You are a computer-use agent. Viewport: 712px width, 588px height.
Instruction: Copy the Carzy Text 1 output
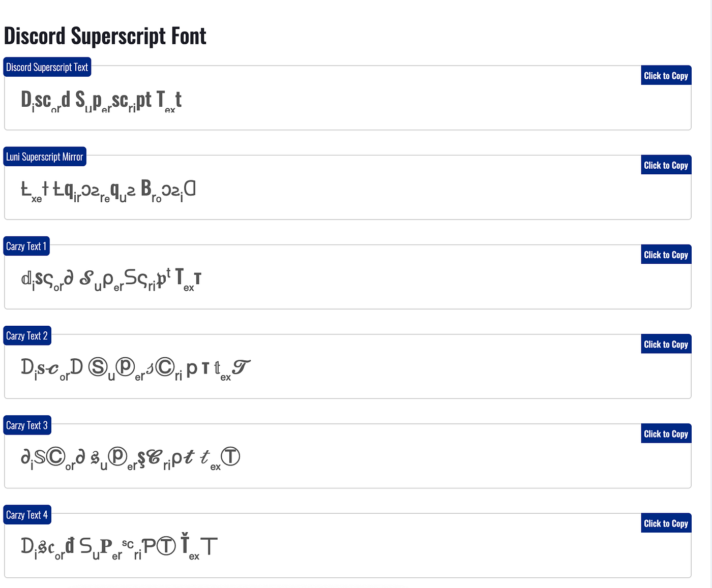click(666, 254)
